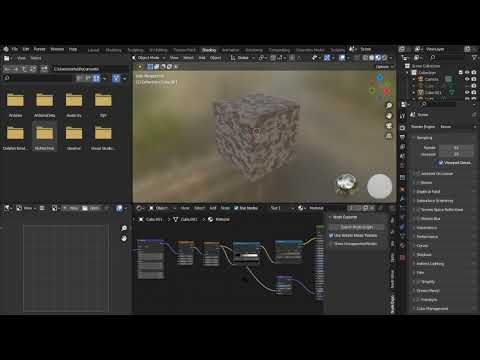Switch to the Layout workspace tab
The image size is (480, 360).
click(93, 50)
